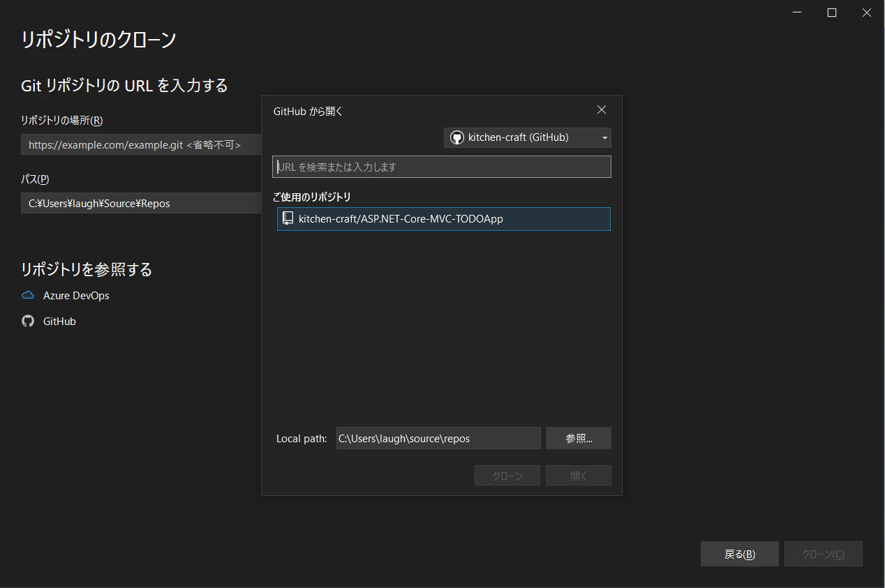Screen dimensions: 885x588
Task: Click the 戻る(B) back button
Action: click(x=739, y=554)
